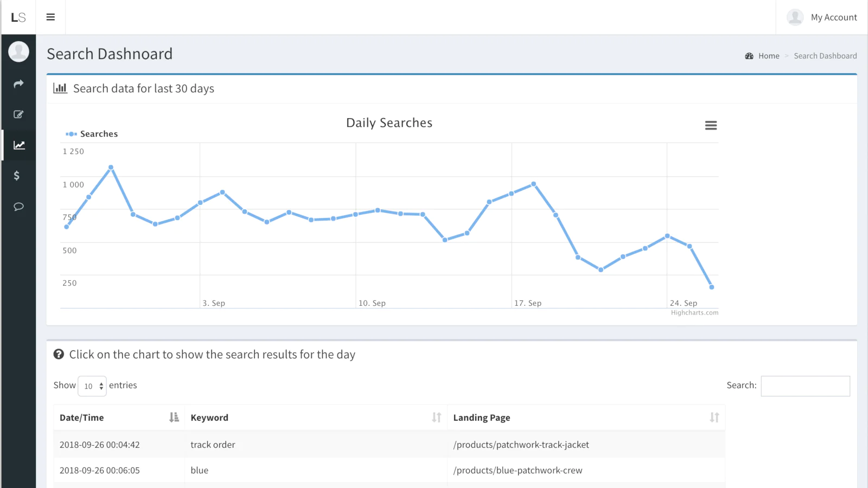Image resolution: width=868 pixels, height=488 pixels.
Task: Open the chat bubble sidebar icon
Action: pos(18,207)
